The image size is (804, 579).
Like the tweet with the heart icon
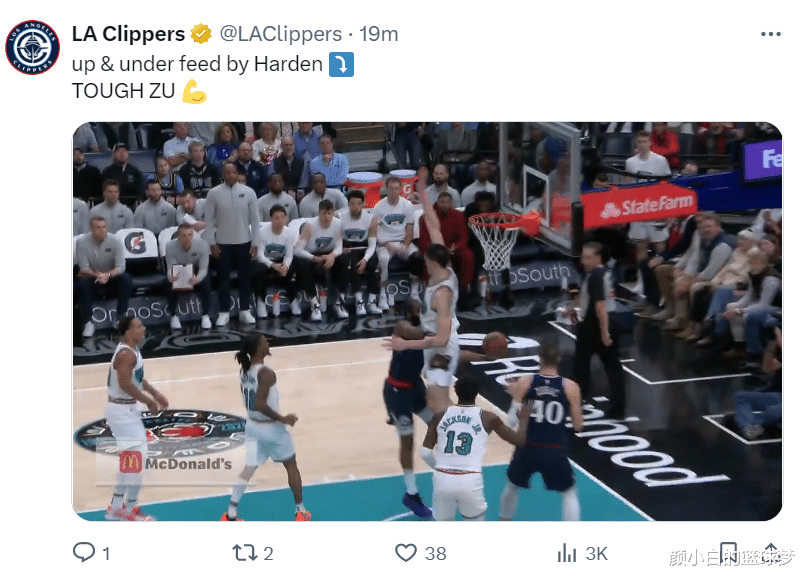click(406, 553)
